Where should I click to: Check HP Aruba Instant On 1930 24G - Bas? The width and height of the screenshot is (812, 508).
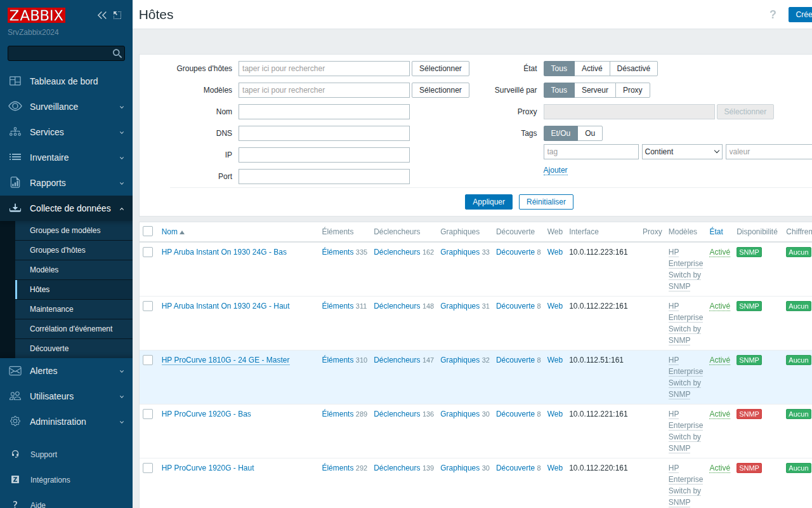pos(148,252)
